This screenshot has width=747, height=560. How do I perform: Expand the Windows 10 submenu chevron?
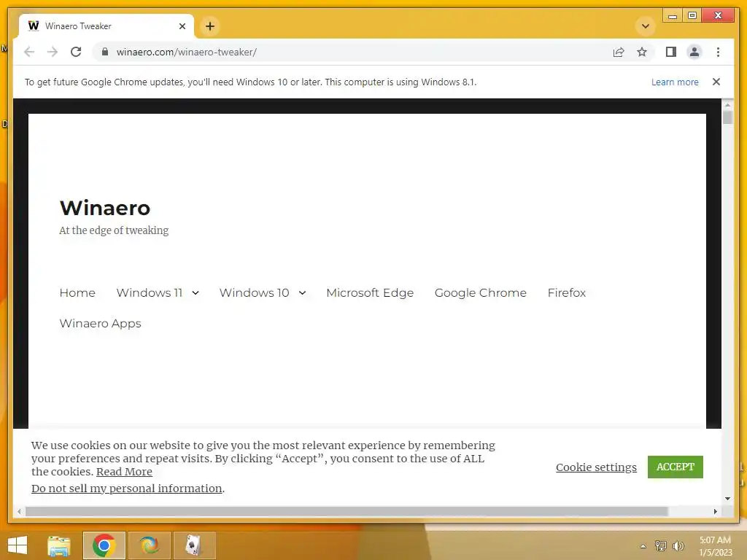302,293
